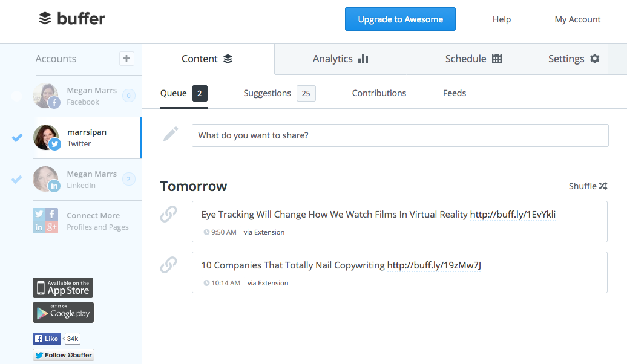Open buff.ly/19zMw7J link
Viewport: 627px width, 364px height.
coord(434,265)
